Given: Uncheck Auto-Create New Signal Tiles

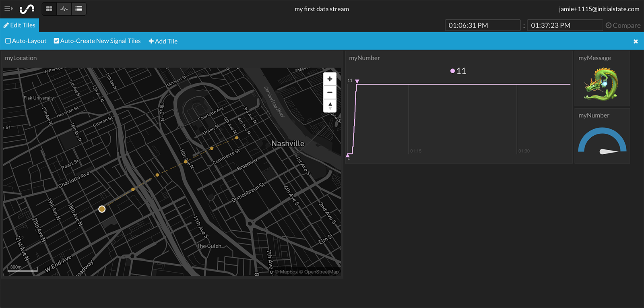Looking at the screenshot, I should point(56,41).
